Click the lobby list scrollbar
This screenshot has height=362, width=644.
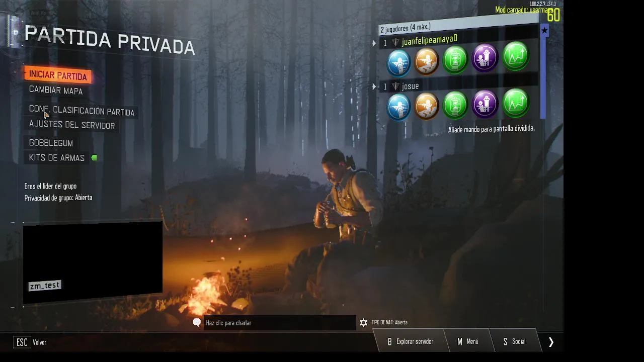coord(543,78)
